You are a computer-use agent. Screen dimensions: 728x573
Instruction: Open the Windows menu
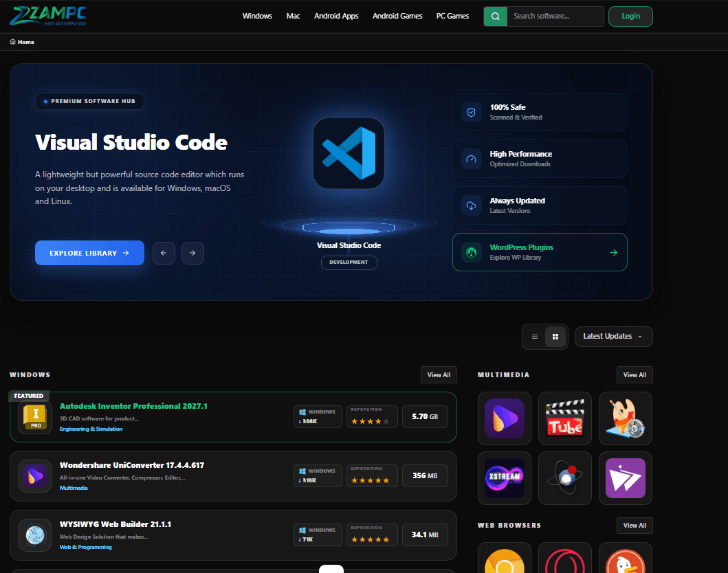[257, 16]
